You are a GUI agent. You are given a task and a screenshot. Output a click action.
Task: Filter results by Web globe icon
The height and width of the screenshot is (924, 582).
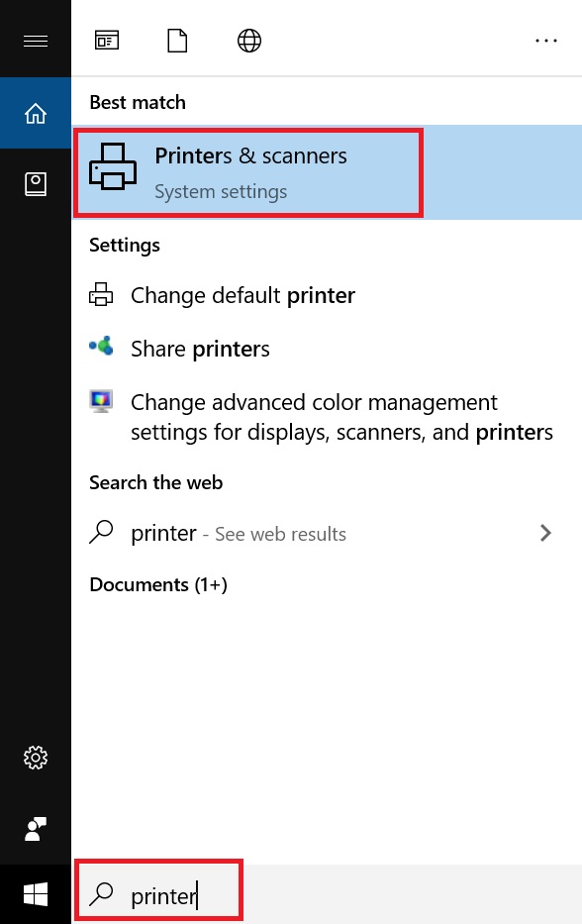click(249, 41)
